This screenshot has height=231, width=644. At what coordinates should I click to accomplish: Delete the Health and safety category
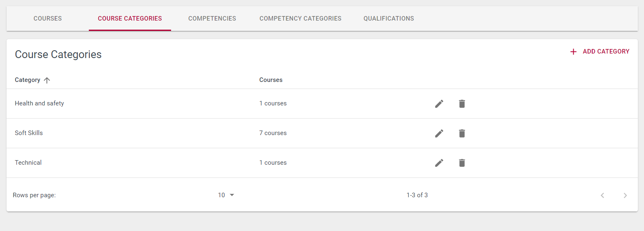pyautogui.click(x=462, y=104)
